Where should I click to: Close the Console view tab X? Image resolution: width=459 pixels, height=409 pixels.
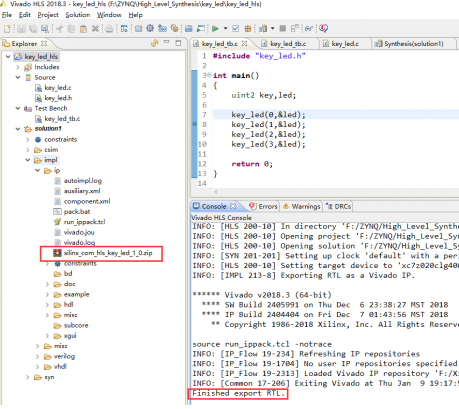click(233, 206)
